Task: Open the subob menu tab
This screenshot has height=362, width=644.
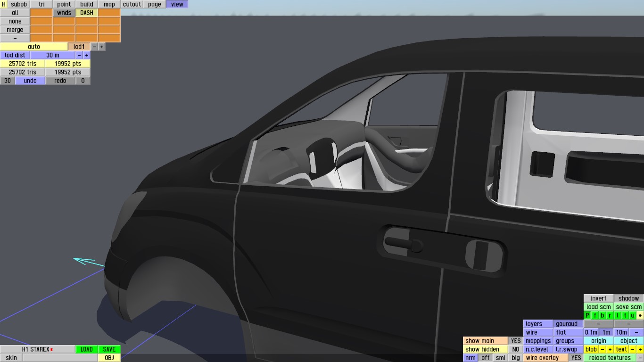Action: coord(19,4)
